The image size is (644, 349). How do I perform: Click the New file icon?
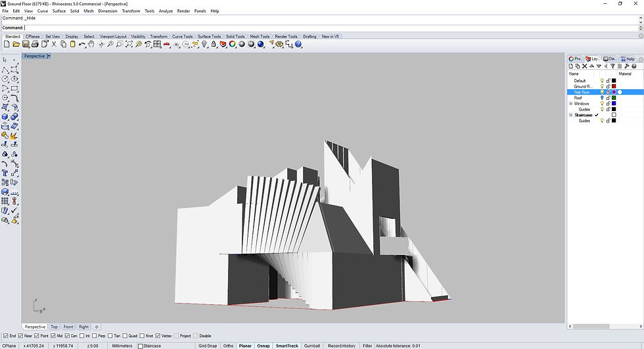[7, 44]
